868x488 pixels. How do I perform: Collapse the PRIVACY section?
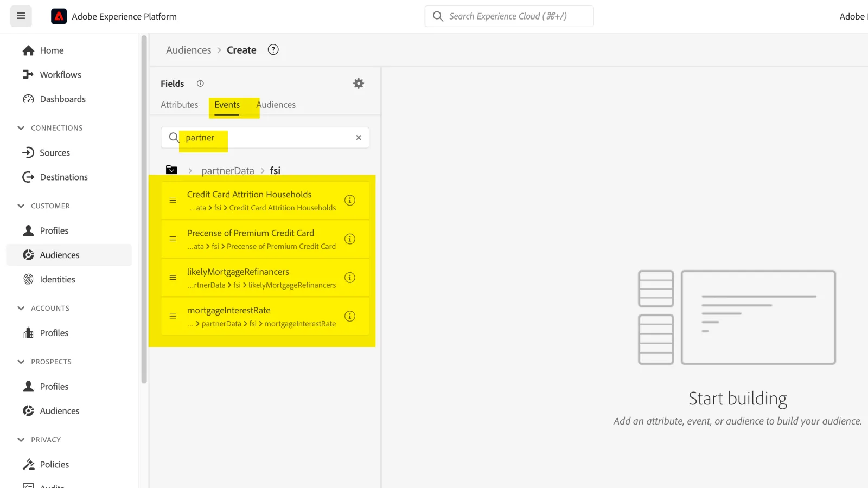21,440
